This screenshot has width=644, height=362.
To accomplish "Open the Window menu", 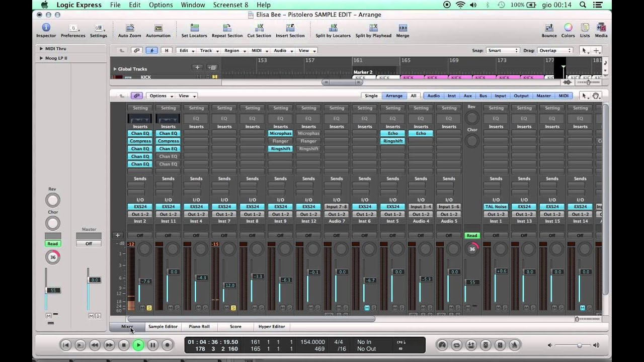I will click(x=193, y=5).
